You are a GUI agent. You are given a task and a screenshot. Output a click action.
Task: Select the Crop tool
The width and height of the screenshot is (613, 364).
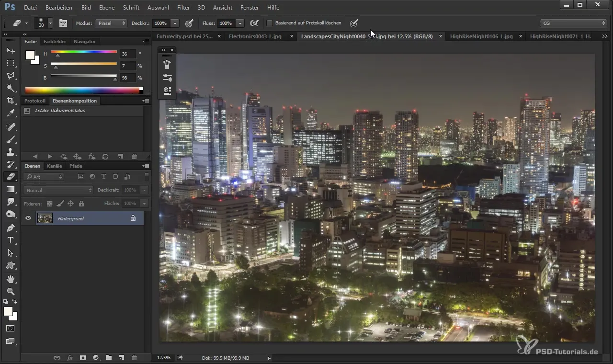pos(11,101)
